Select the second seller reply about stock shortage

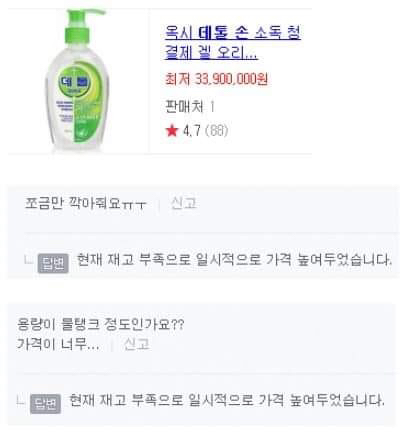click(227, 400)
